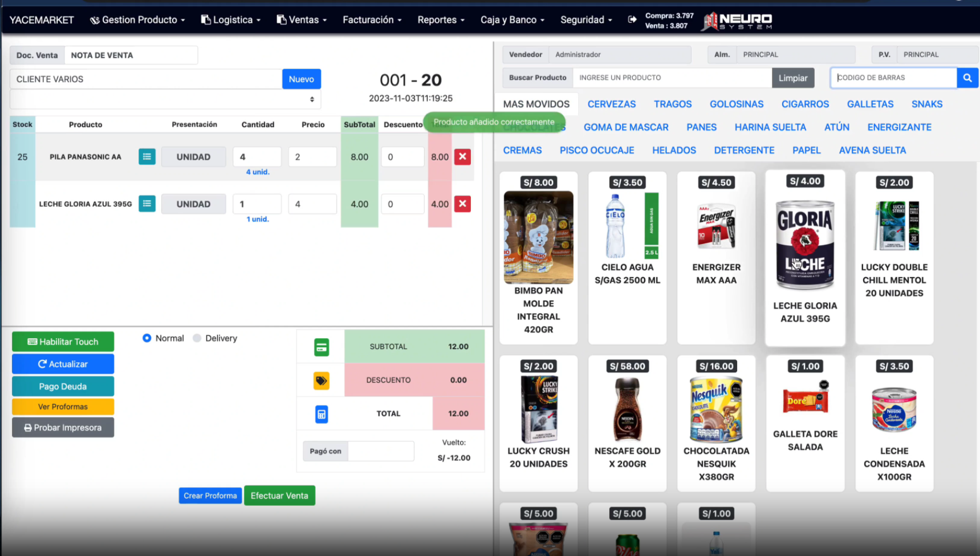Click the green subtotal card icon
980x556 pixels.
[322, 347]
